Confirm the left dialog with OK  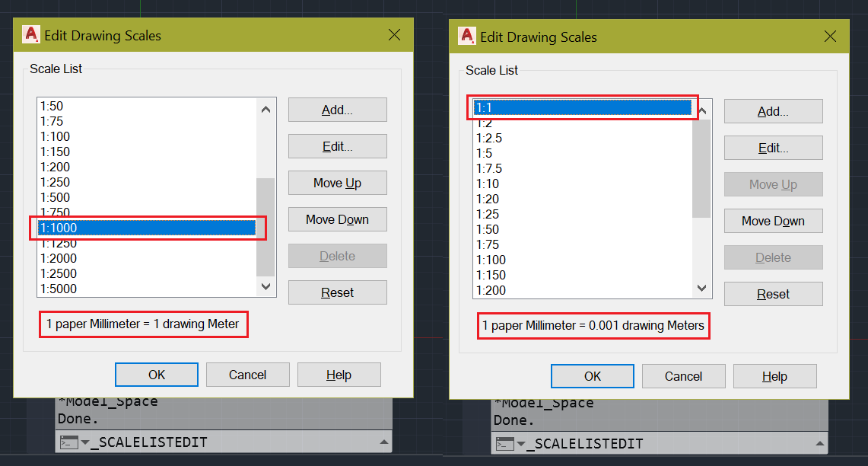tap(156, 374)
